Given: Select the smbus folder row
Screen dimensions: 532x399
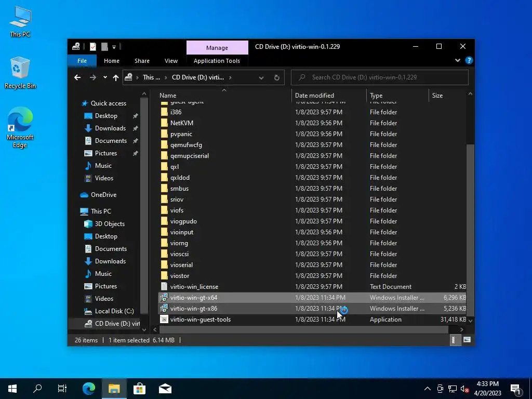Looking at the screenshot, I should click(312, 189).
